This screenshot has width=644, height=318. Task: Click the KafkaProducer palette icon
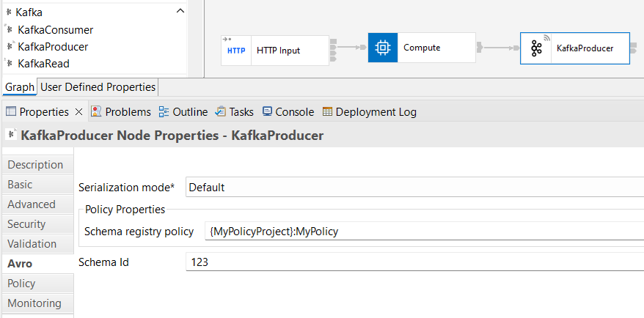tap(9, 46)
